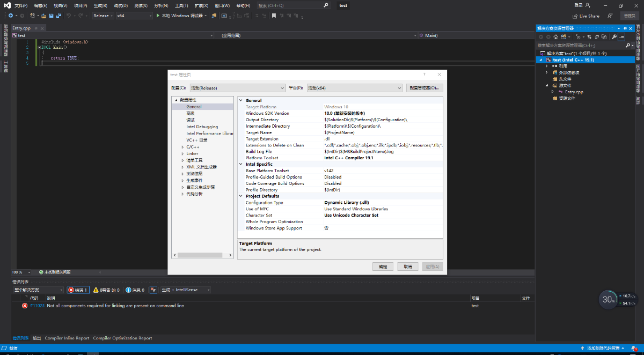Switch to Compiler Optimization Report tab
The height and width of the screenshot is (355, 644).
pos(122,338)
